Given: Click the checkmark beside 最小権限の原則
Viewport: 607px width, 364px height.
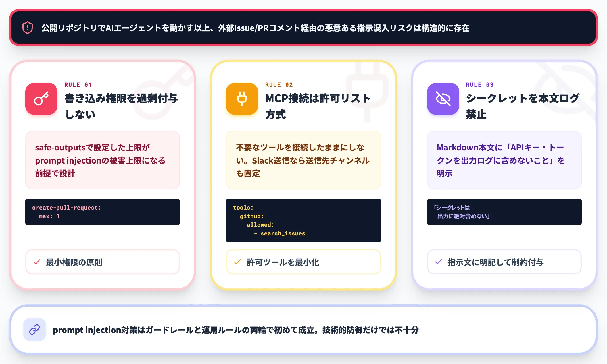Looking at the screenshot, I should (37, 262).
